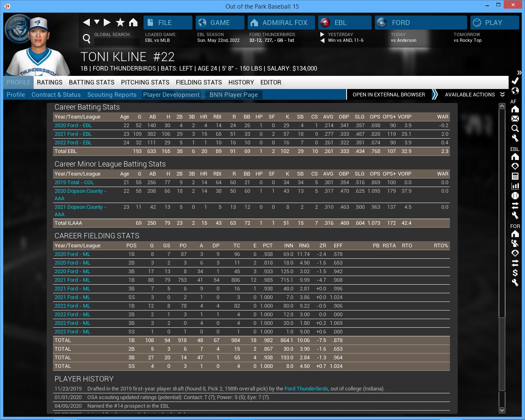Viewport: 525px width, 420px height.
Task: Click the back navigation arrow
Action: pos(86,23)
